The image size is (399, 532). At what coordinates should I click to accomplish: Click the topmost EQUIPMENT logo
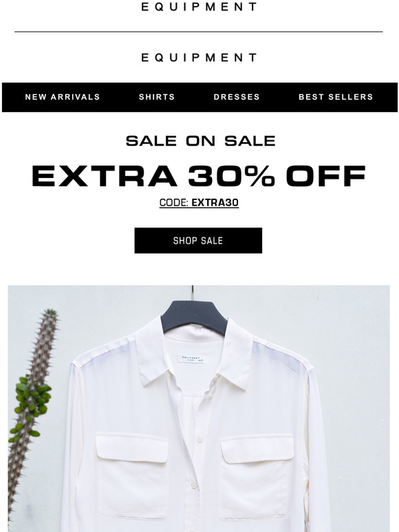point(199,7)
